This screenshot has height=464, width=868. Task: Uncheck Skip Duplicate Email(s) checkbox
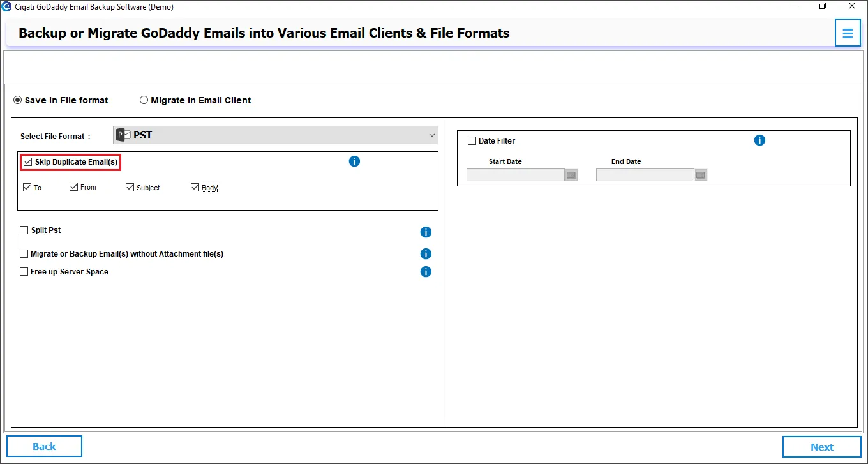tap(27, 162)
